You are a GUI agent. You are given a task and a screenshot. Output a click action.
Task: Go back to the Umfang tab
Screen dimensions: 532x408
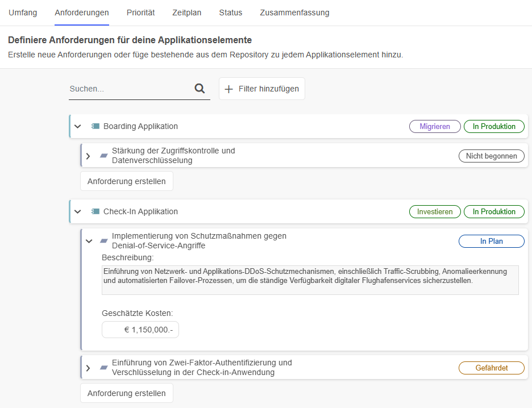click(23, 11)
